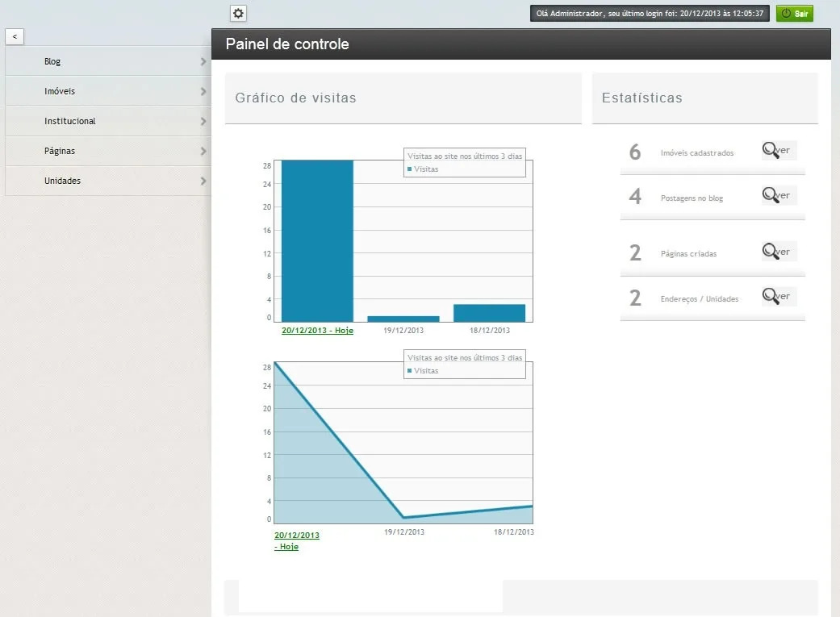Expand the Blog menu chevron
Image resolution: width=840 pixels, height=617 pixels.
(x=203, y=61)
